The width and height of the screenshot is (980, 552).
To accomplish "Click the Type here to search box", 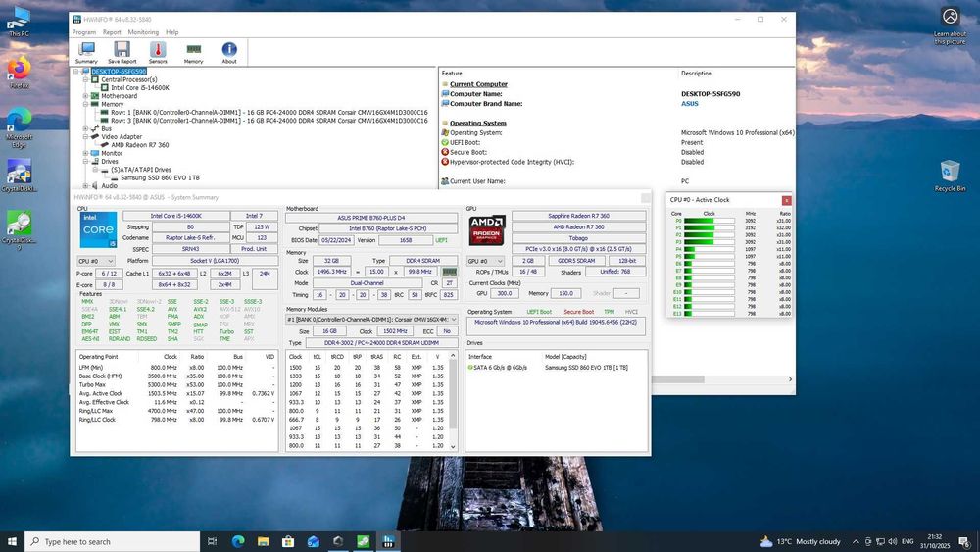I will (x=113, y=541).
